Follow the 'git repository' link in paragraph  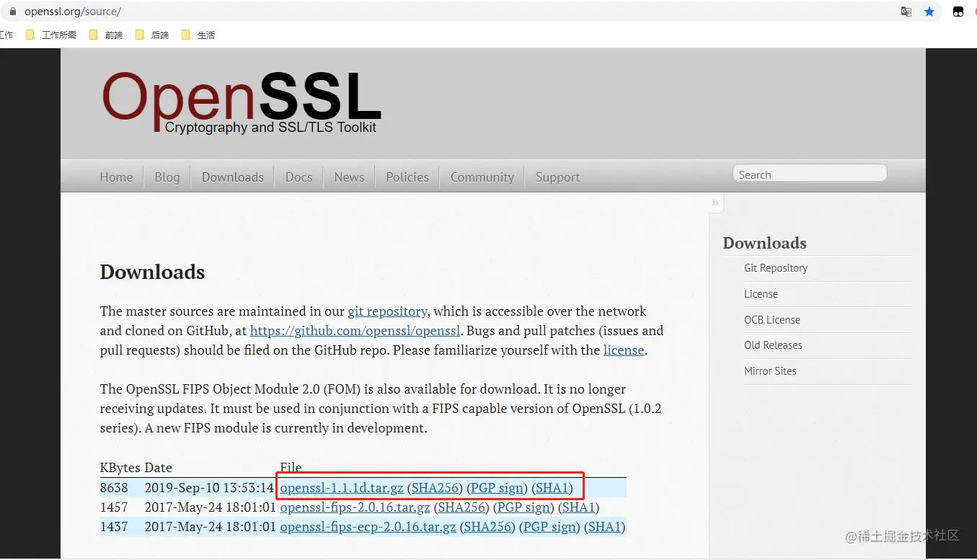coord(388,311)
